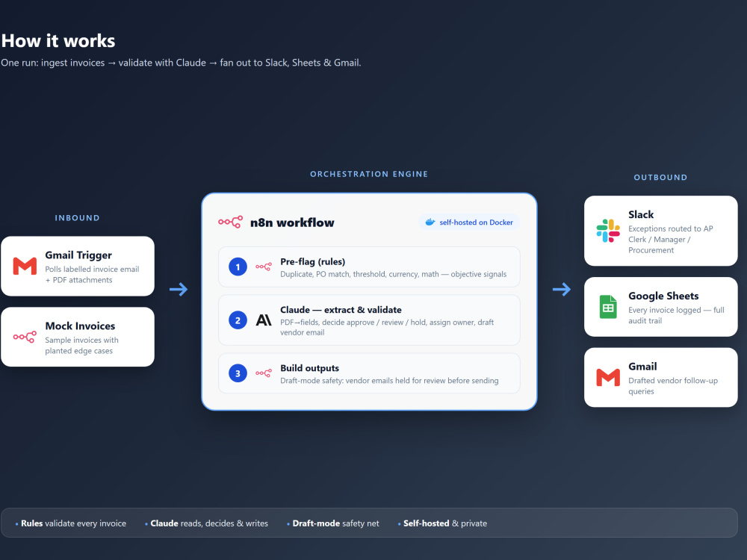Click the Google Sheets icon
The height and width of the screenshot is (560, 747).
pyautogui.click(x=608, y=307)
